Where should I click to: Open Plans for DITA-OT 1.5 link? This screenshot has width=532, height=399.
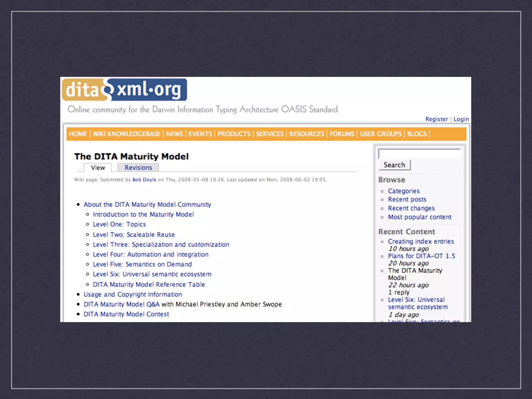pyautogui.click(x=421, y=256)
